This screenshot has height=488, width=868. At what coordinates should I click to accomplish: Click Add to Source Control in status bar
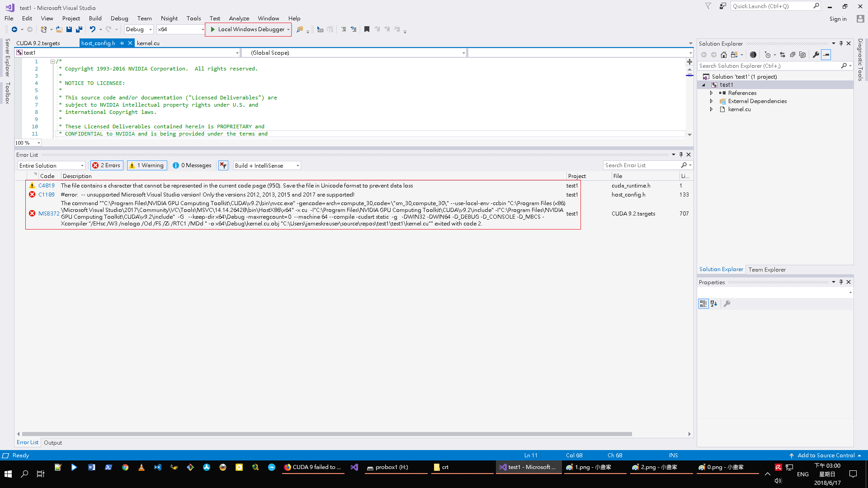tap(826, 455)
